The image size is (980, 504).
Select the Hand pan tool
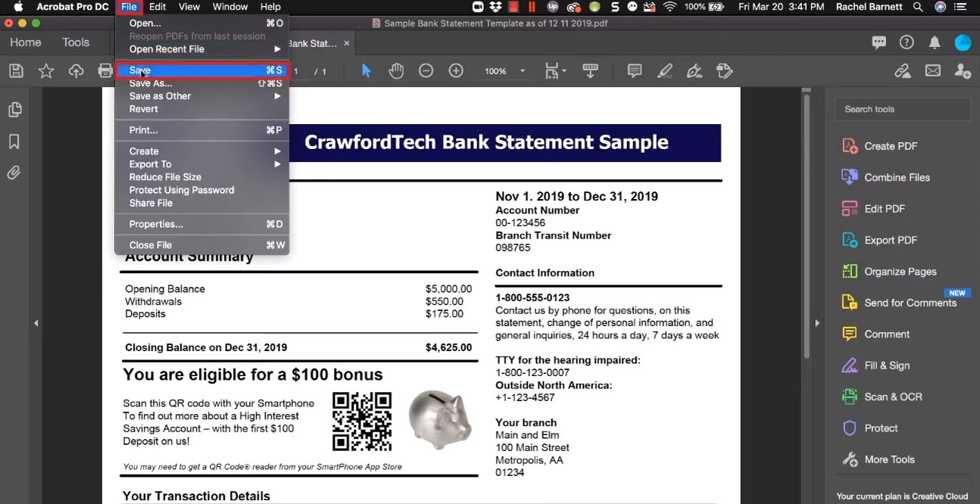pyautogui.click(x=396, y=71)
